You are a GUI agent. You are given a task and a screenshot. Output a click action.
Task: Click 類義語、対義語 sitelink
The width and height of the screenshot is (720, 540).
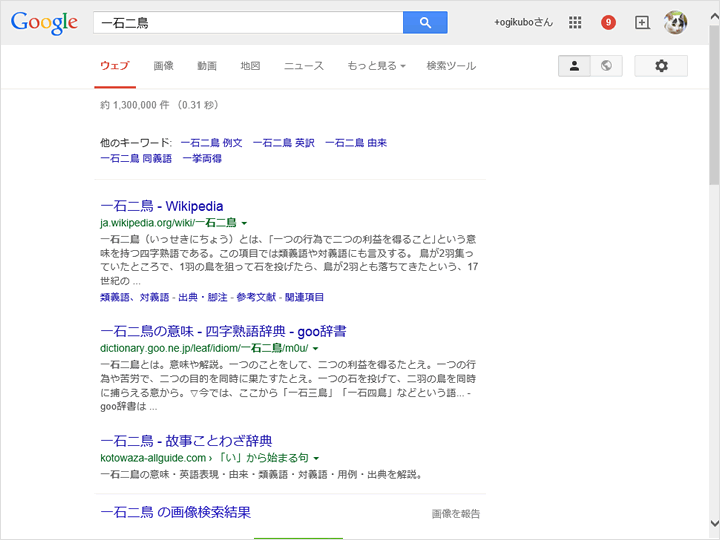click(135, 298)
